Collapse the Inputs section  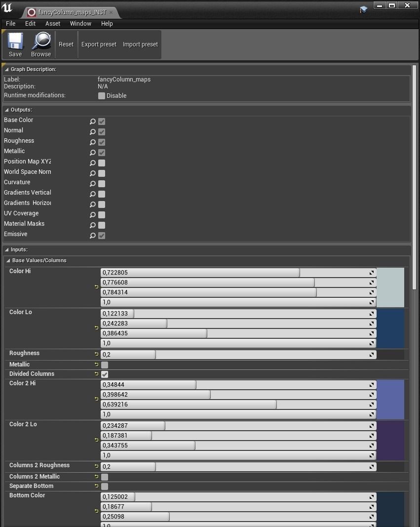click(7, 250)
